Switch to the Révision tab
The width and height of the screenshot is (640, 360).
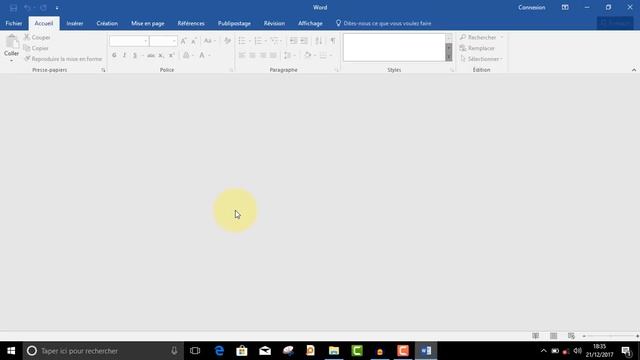(274, 23)
